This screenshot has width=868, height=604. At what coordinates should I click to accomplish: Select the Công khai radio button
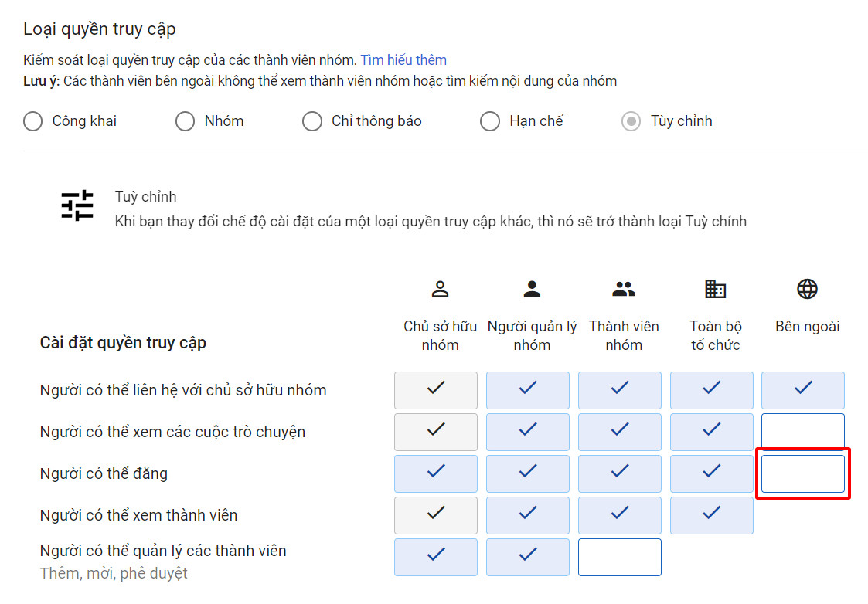click(x=32, y=121)
